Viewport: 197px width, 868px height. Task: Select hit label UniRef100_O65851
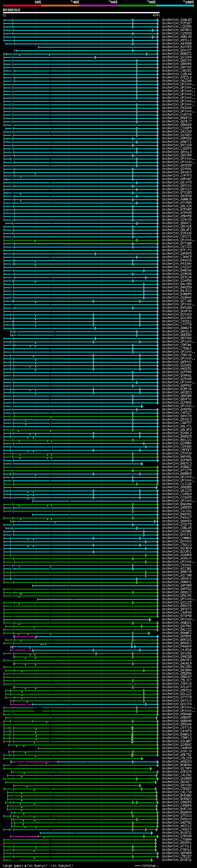[177, 636]
